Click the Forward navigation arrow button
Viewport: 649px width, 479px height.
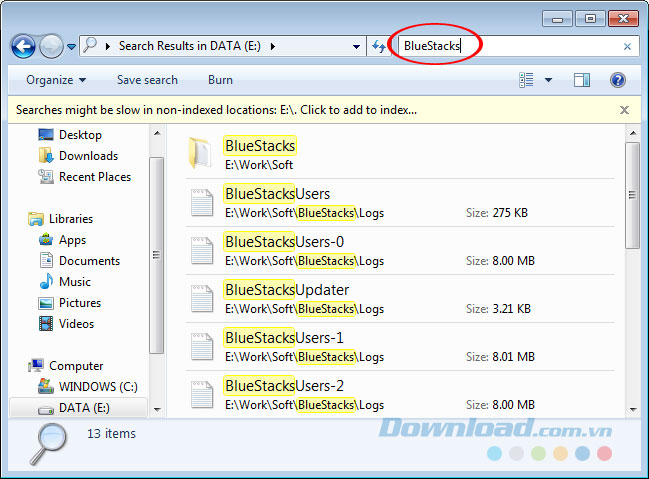coord(50,46)
